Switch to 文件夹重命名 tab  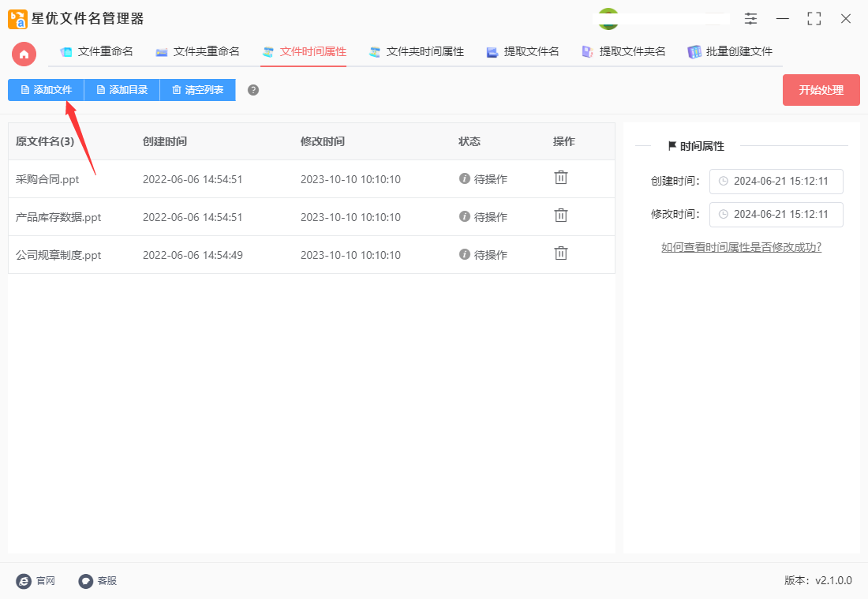pyautogui.click(x=197, y=51)
